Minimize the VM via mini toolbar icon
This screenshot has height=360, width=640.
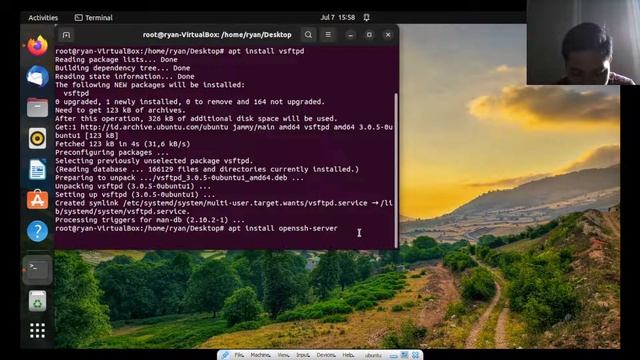[x=393, y=356]
